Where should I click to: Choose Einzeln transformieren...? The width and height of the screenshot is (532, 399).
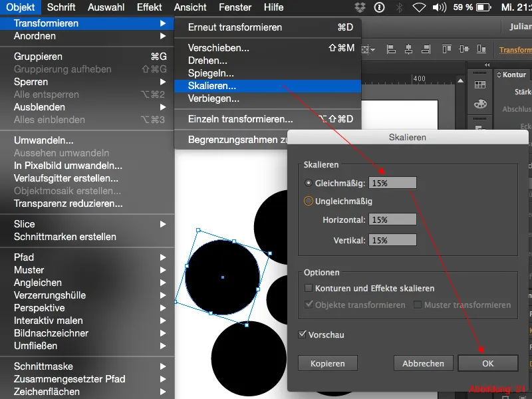coord(267,119)
